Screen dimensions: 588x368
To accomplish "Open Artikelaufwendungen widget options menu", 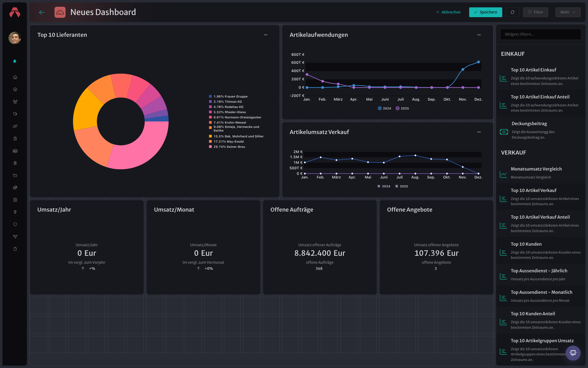I will tap(479, 35).
